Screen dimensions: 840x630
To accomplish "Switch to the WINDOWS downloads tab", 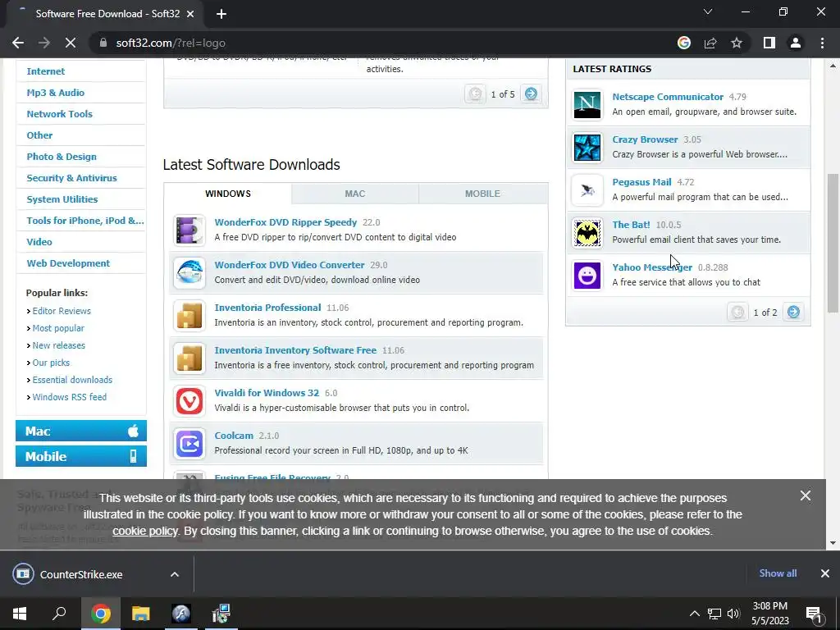I will (x=228, y=194).
